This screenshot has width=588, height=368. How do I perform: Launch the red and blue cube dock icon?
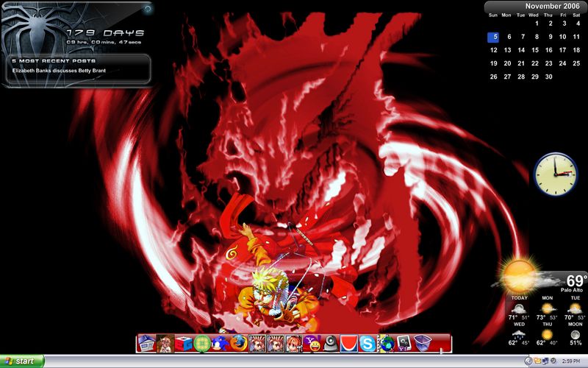click(x=183, y=344)
